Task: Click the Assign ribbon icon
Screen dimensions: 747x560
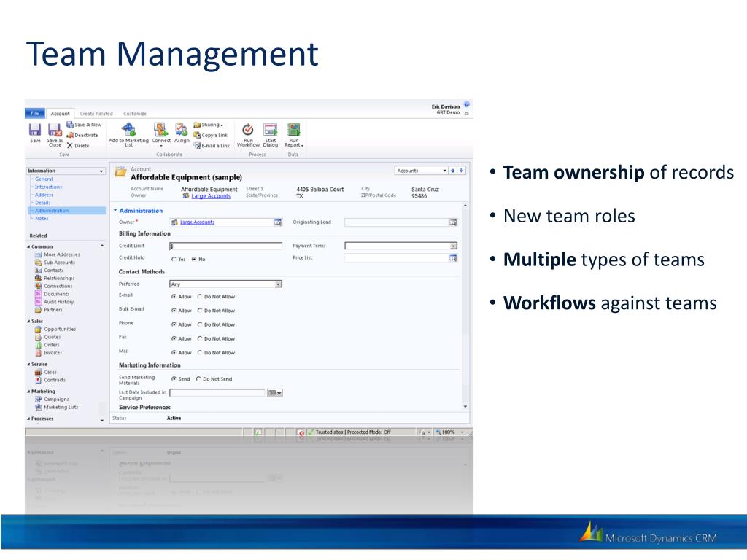Action: coord(181,129)
